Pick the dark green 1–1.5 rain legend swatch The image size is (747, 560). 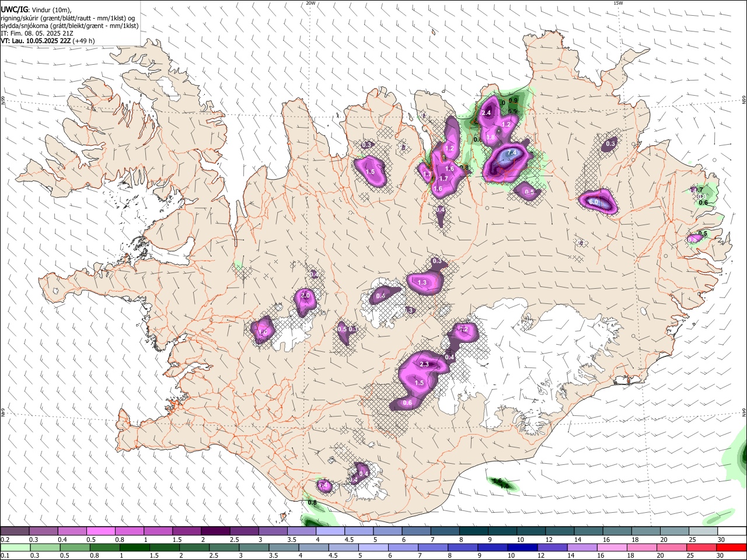(x=134, y=548)
